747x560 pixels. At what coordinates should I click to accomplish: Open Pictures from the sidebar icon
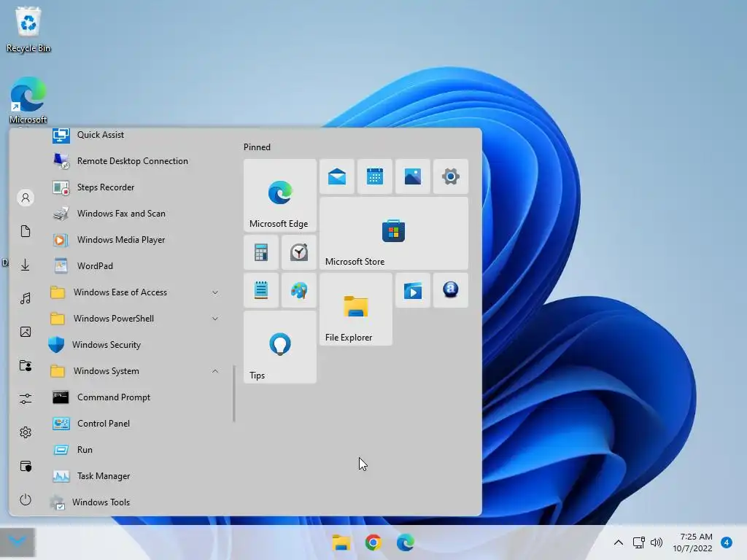click(26, 332)
